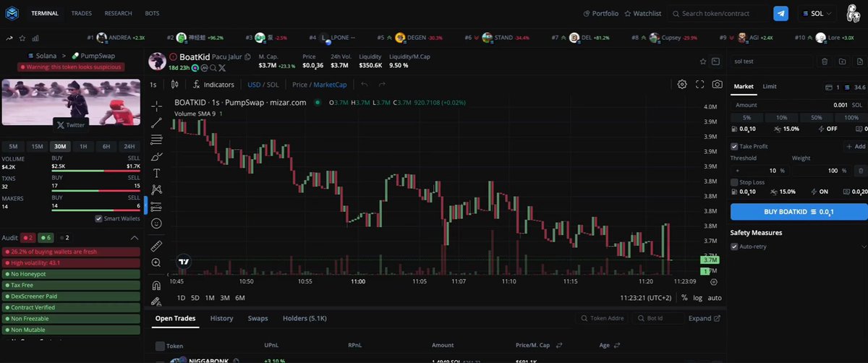This screenshot has width=868, height=363.
Task: Open the chart patterns tool
Action: (x=156, y=190)
